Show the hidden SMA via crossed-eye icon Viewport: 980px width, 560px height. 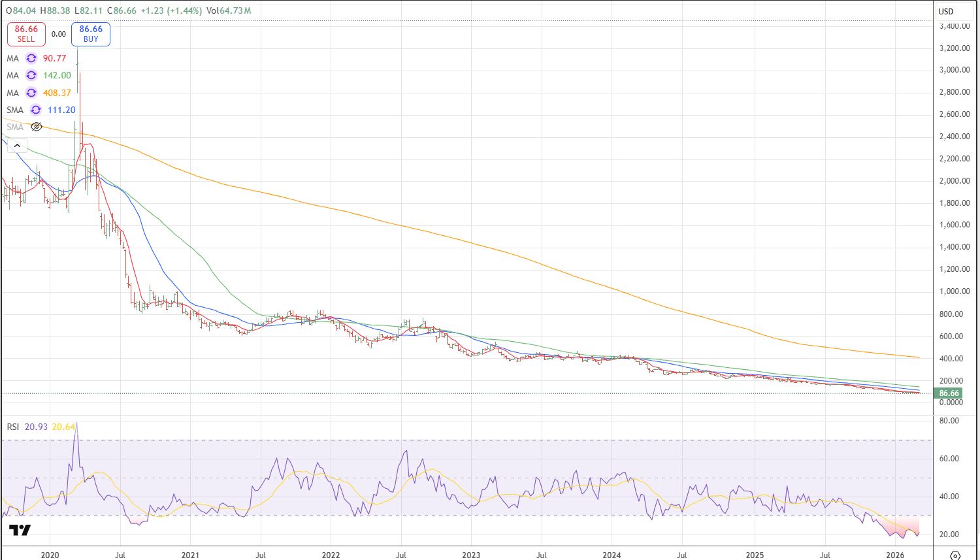point(37,127)
